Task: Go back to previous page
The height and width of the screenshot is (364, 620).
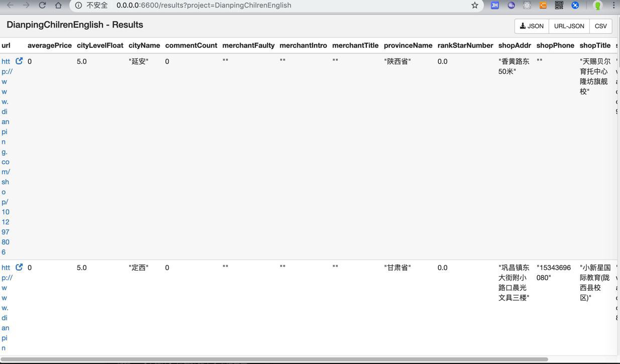Action: [x=10, y=5]
